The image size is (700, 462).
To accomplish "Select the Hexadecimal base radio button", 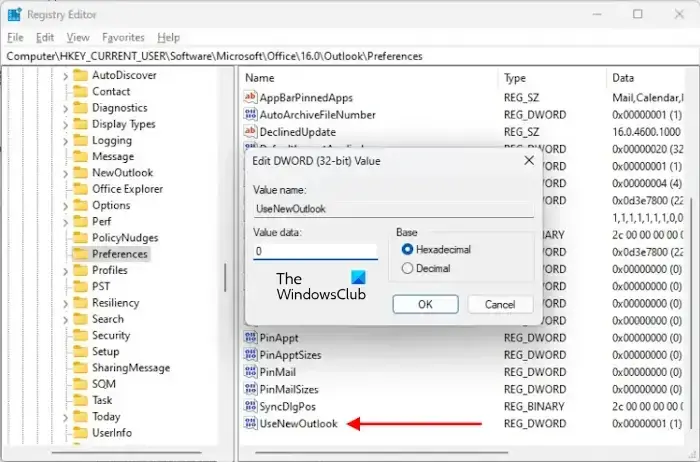I will pos(407,249).
